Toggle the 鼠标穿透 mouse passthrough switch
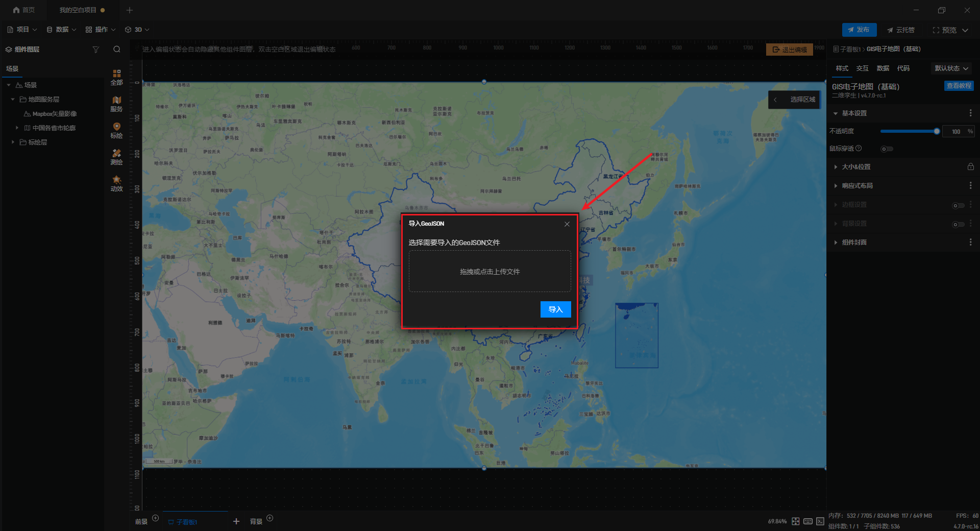980x531 pixels. tap(887, 149)
